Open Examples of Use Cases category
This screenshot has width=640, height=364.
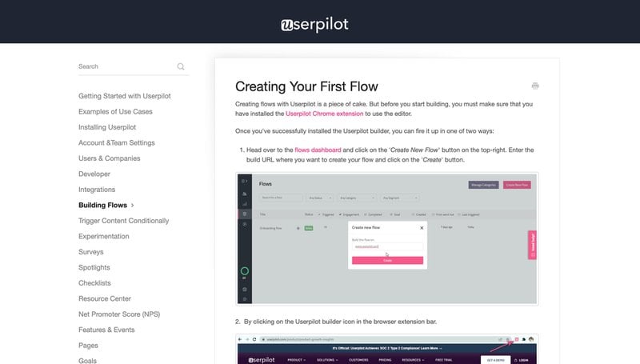pos(115,111)
